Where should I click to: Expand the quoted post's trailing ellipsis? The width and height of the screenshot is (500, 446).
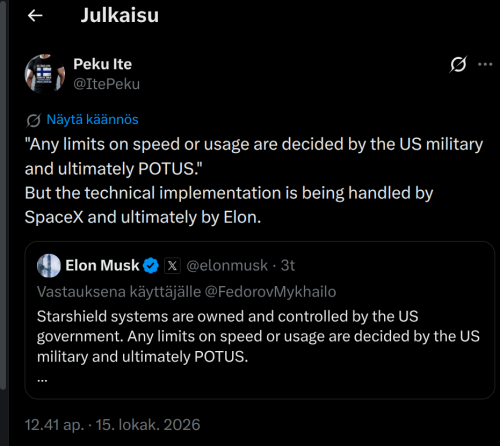pyautogui.click(x=42, y=379)
